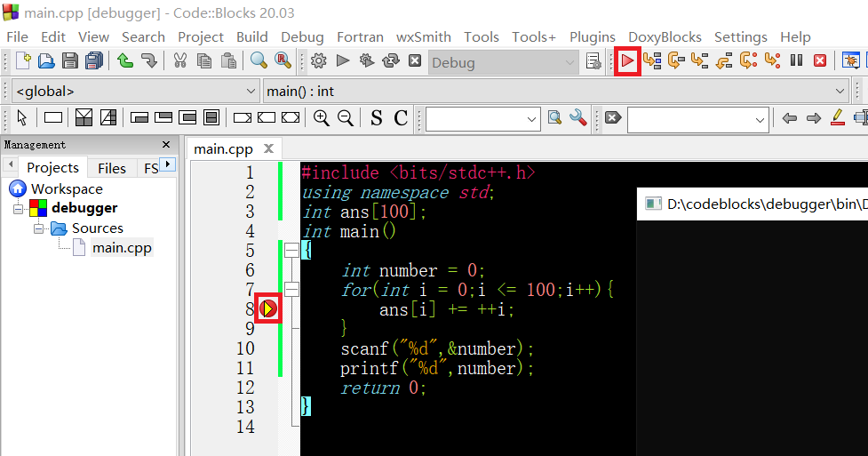Open an existing file icon
868x456 pixels.
coord(46,60)
